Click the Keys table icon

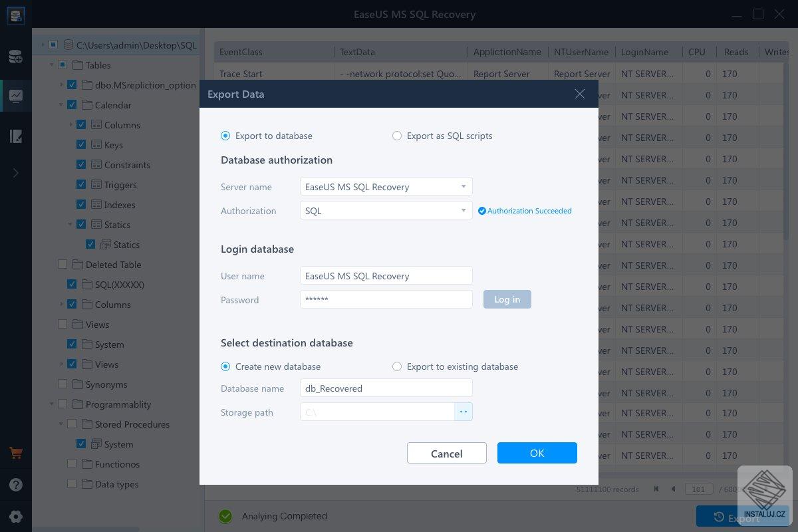tap(96, 145)
